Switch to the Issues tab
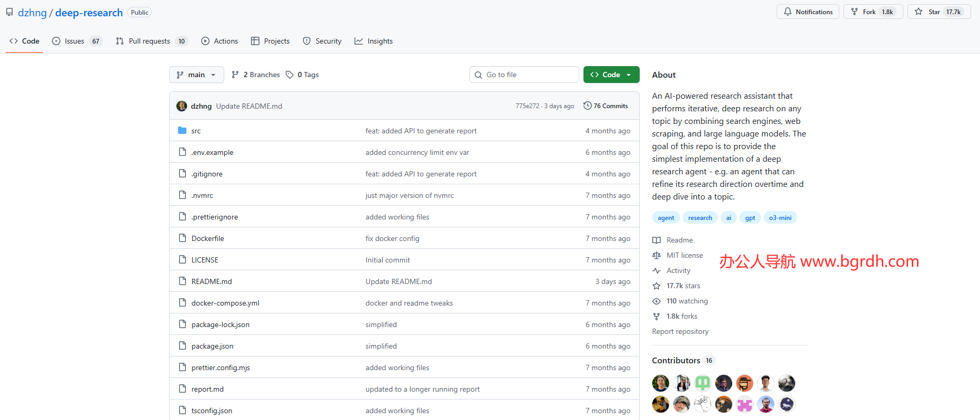The image size is (980, 420). (x=75, y=41)
